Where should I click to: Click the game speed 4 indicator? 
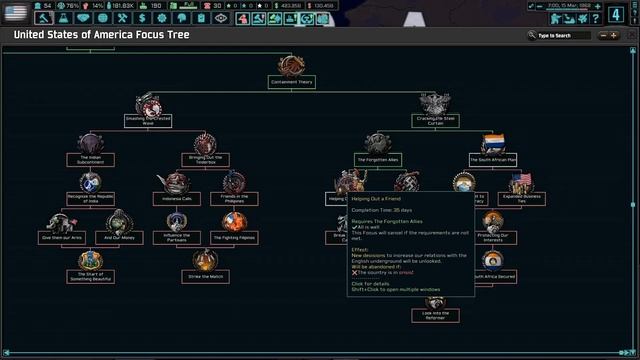(x=616, y=15)
